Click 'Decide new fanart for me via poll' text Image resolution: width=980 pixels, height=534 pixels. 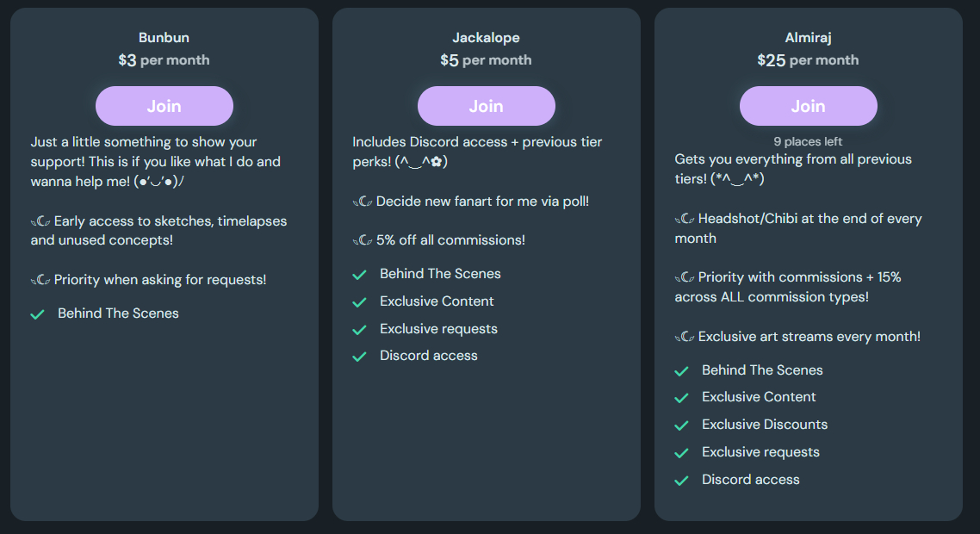tap(482, 202)
